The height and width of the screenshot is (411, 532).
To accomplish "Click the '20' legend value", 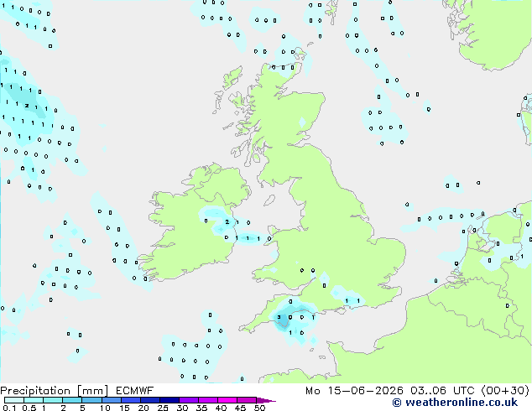I will pos(143,408).
